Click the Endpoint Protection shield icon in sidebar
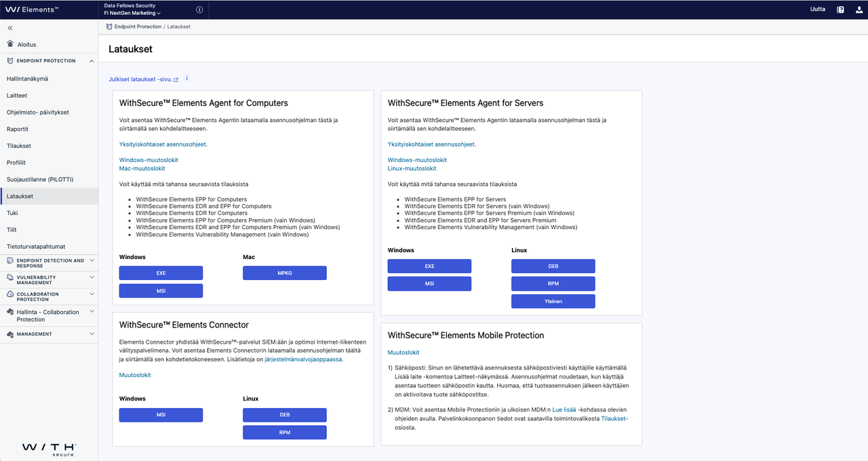The image size is (868, 461). click(x=9, y=60)
